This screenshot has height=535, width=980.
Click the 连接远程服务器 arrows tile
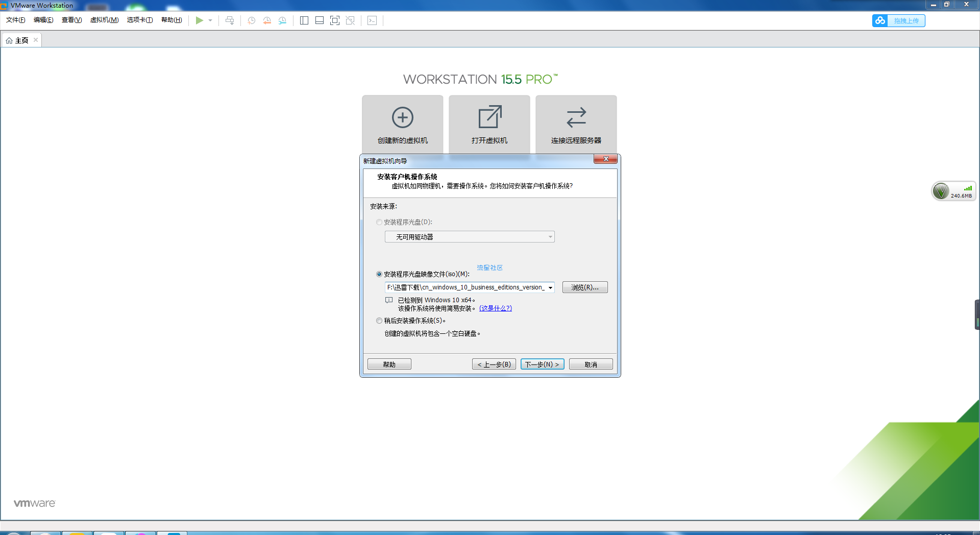click(x=576, y=124)
